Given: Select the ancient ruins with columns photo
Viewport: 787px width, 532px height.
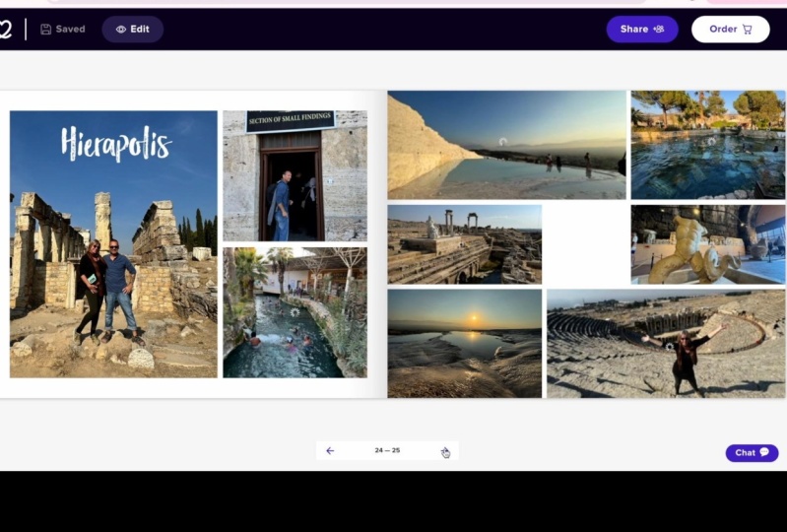Looking at the screenshot, I should pos(465,244).
